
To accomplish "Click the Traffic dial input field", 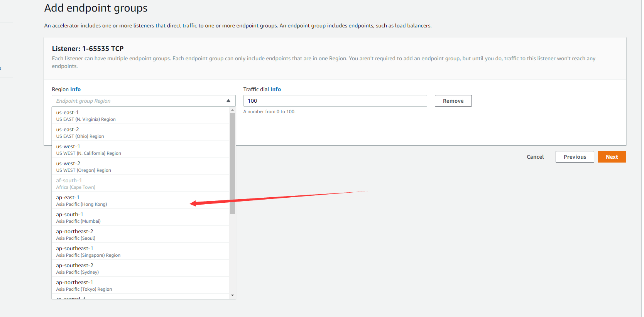I will click(335, 101).
